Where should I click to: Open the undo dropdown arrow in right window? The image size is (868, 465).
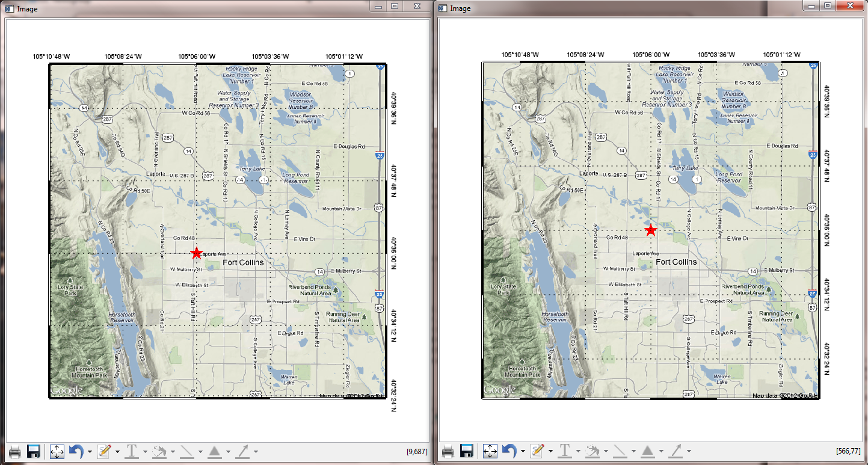coord(523,452)
